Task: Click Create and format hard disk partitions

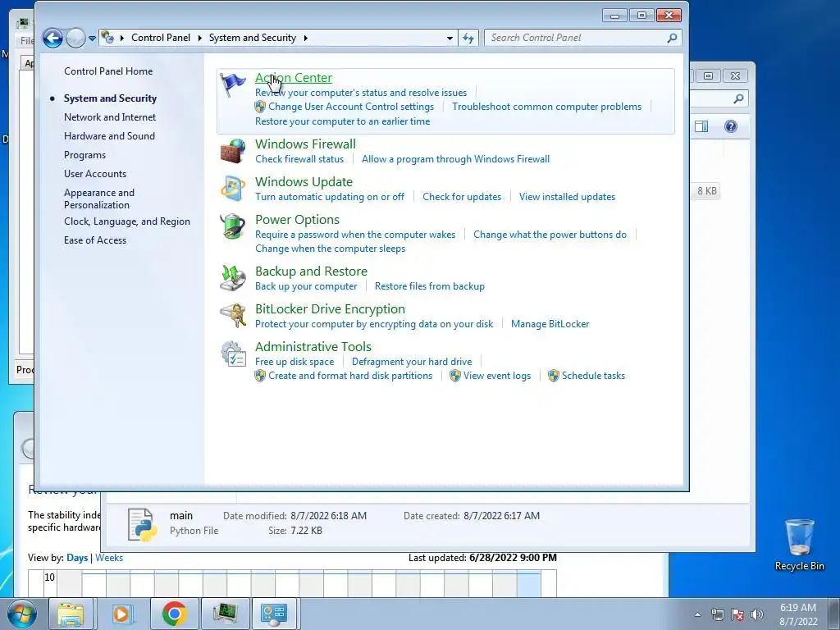Action: pos(349,376)
